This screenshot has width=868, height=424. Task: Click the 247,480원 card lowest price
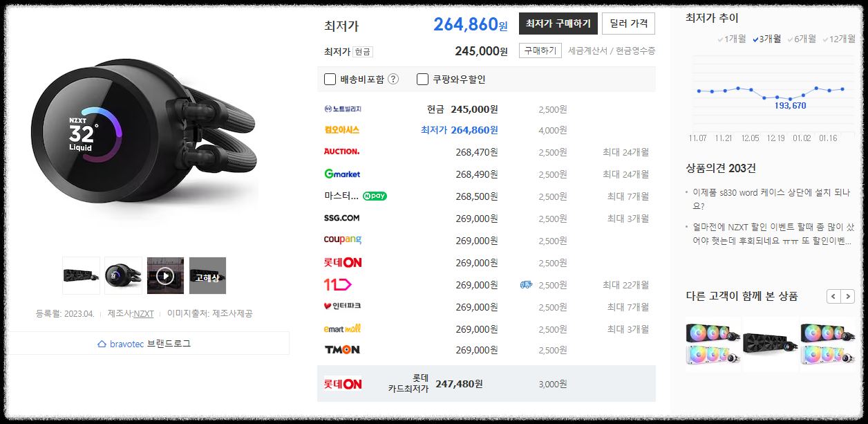click(458, 383)
